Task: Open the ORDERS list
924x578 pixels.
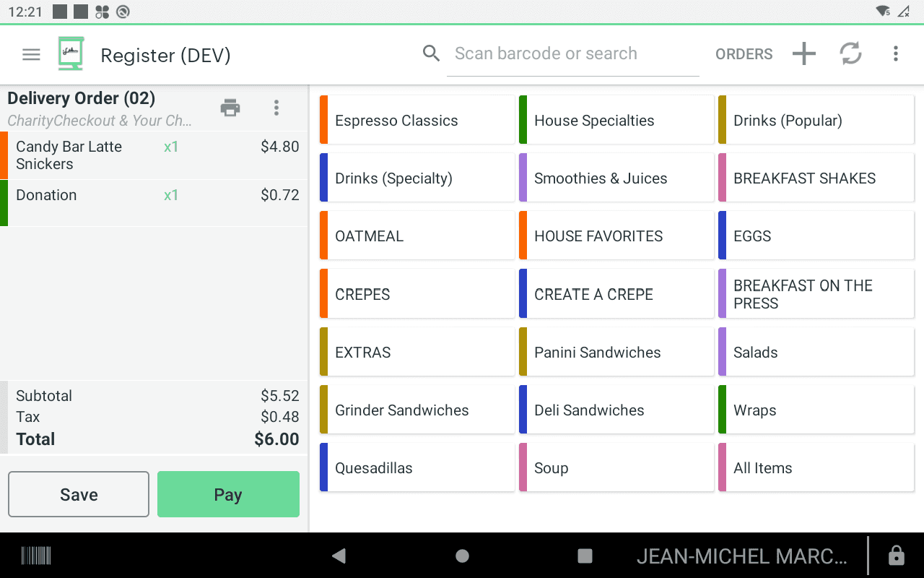Action: coord(744,54)
